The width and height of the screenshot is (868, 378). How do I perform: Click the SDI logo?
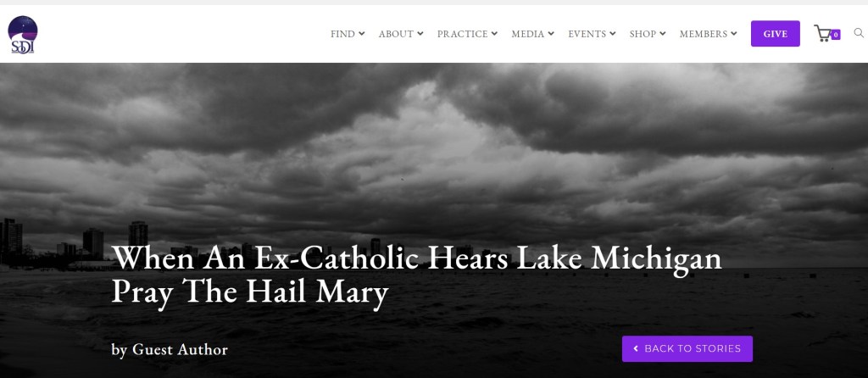tap(23, 34)
